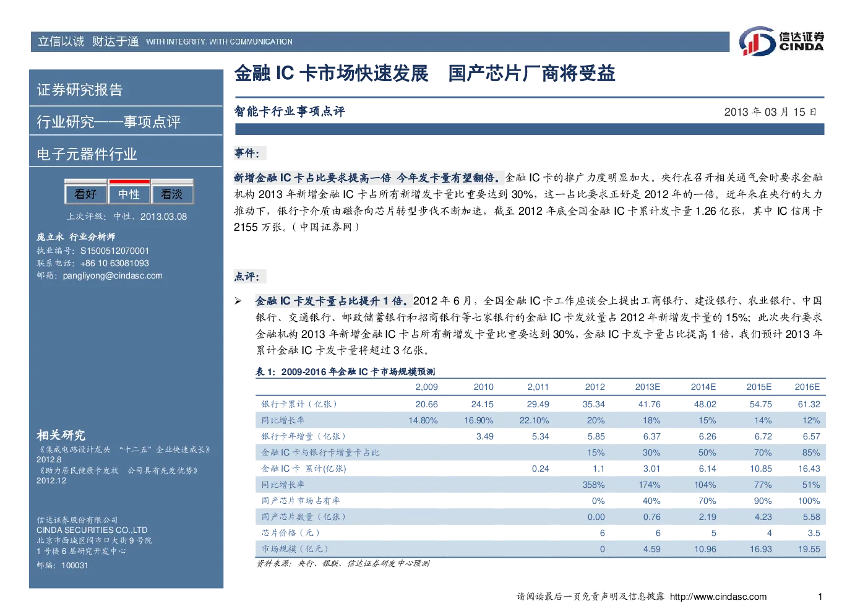Click the cell value 100%
Viewport: 868px width, 614px height.
point(809,501)
